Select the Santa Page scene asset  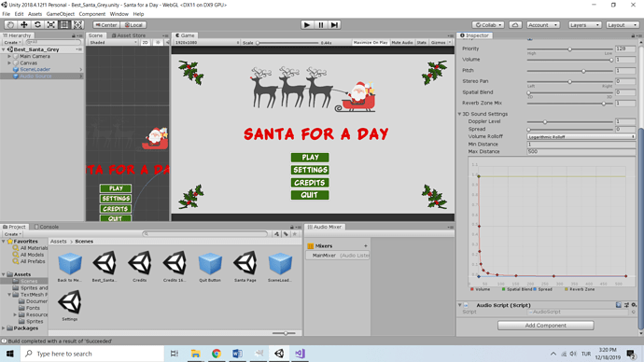coord(245,267)
